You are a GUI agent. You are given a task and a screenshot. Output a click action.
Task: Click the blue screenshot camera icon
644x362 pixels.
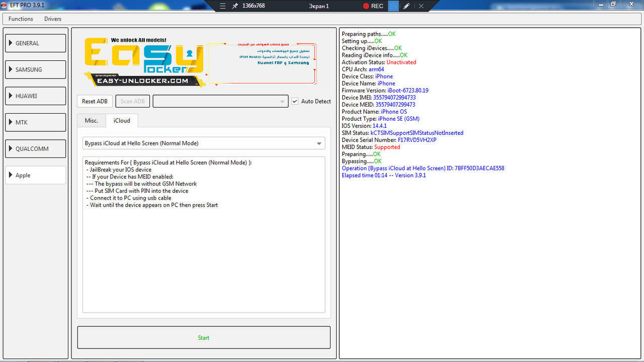393,6
